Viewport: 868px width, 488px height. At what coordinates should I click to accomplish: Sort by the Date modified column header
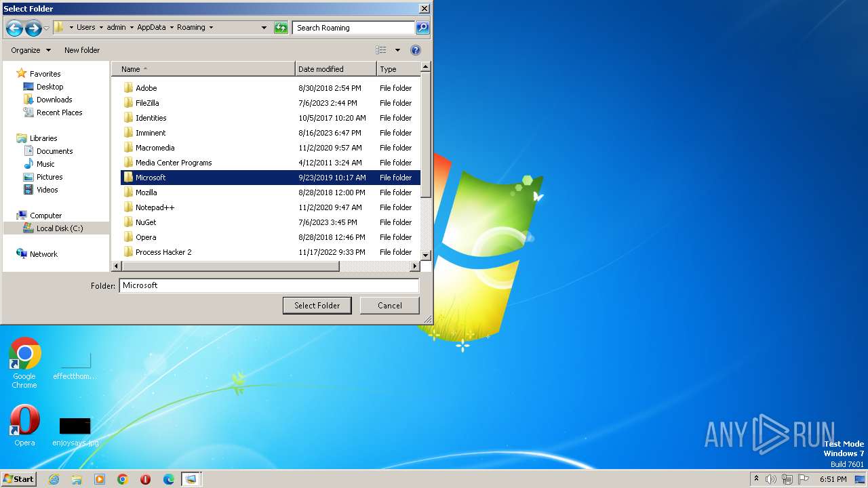coord(336,69)
